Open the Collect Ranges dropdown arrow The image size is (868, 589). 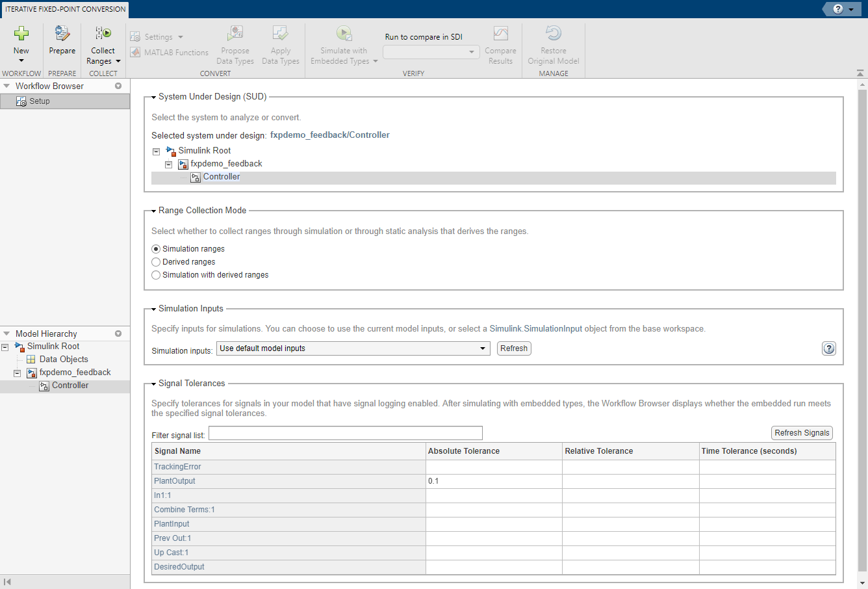[x=118, y=61]
